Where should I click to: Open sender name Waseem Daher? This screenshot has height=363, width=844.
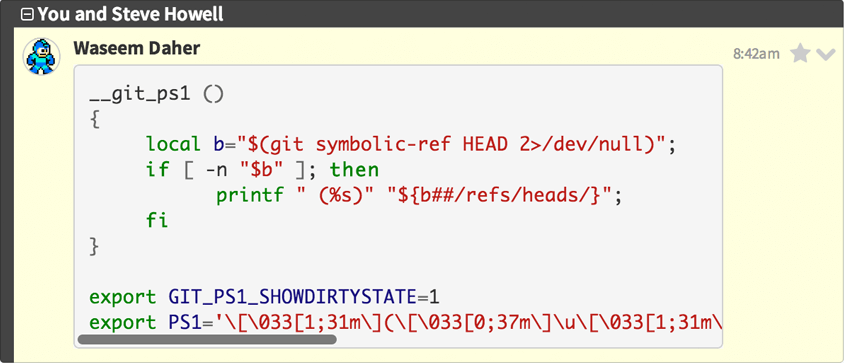pyautogui.click(x=137, y=48)
